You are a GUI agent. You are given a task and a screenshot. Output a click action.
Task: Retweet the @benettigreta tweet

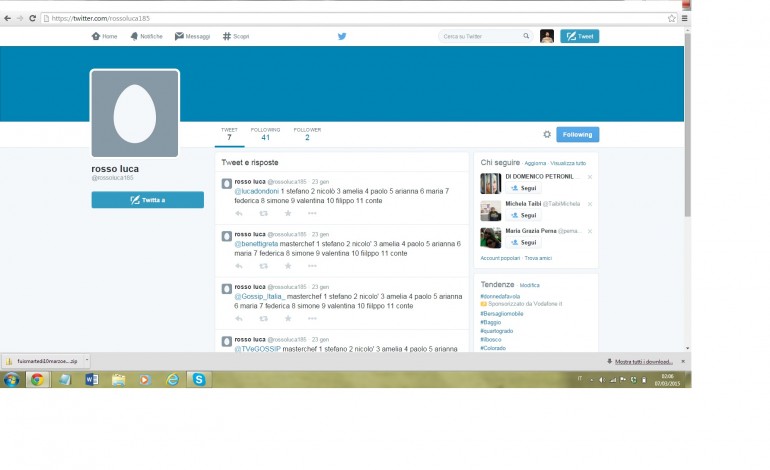(263, 265)
